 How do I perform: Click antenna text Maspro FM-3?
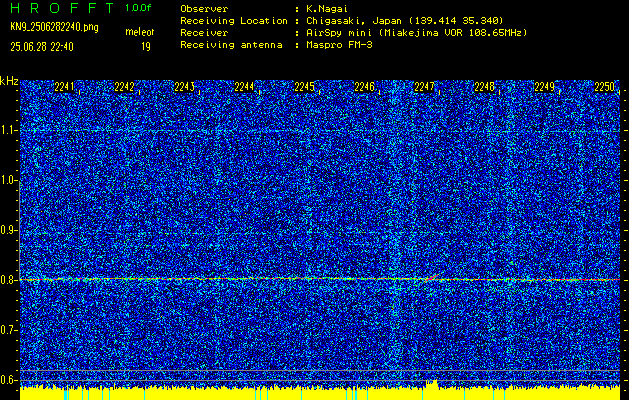point(339,45)
